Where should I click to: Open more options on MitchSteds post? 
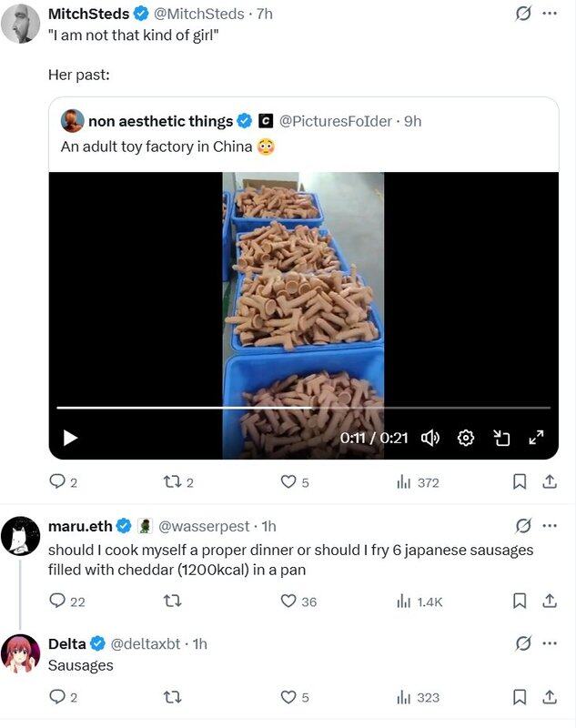pos(549,14)
